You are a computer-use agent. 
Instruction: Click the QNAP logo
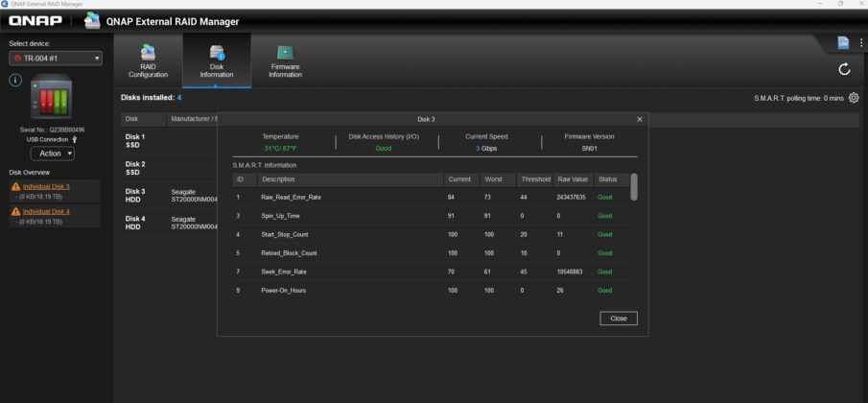[x=35, y=21]
